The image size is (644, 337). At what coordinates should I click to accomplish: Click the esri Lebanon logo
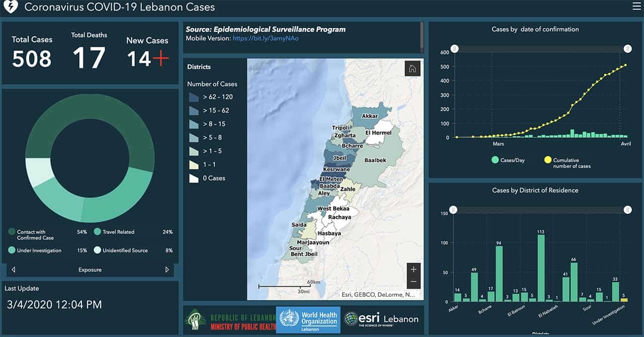point(381,319)
